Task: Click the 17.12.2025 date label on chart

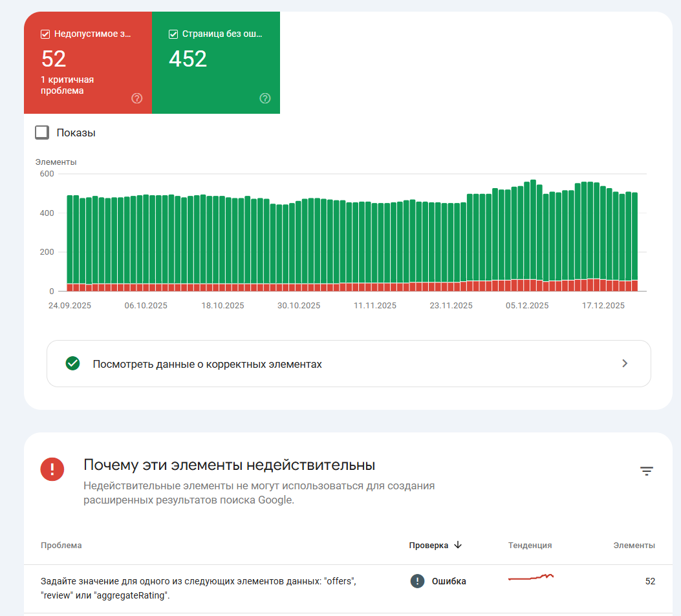Action: pyautogui.click(x=603, y=306)
